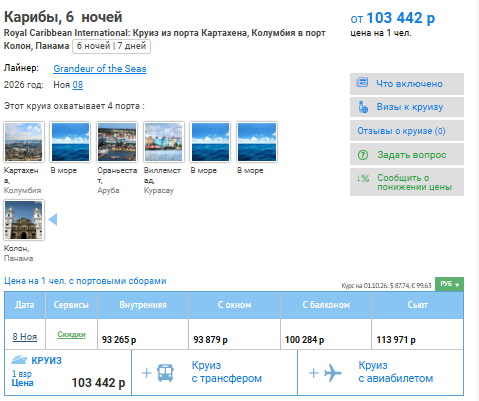
Task: Open Визы к круизу information
Action: pos(407,107)
